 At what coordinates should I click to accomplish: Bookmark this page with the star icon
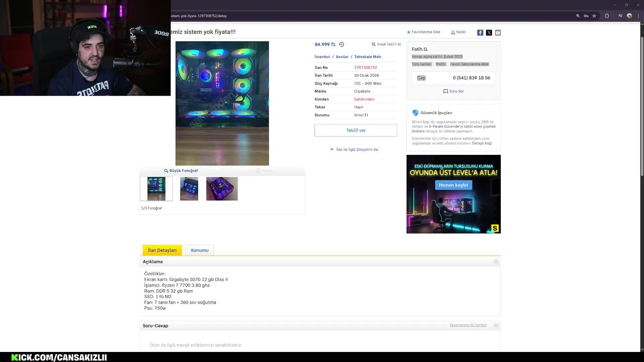(594, 16)
